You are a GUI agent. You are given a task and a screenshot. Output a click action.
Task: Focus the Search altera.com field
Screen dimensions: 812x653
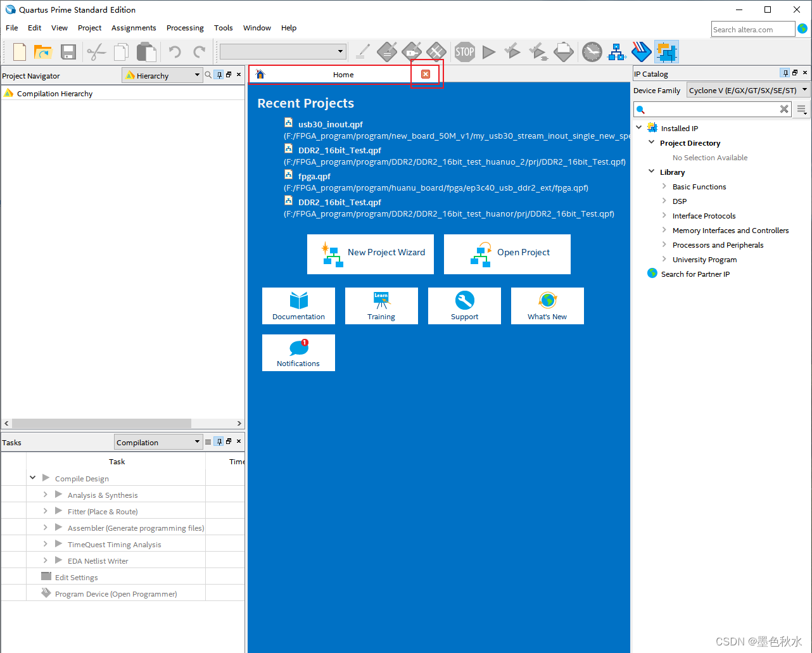pyautogui.click(x=753, y=29)
